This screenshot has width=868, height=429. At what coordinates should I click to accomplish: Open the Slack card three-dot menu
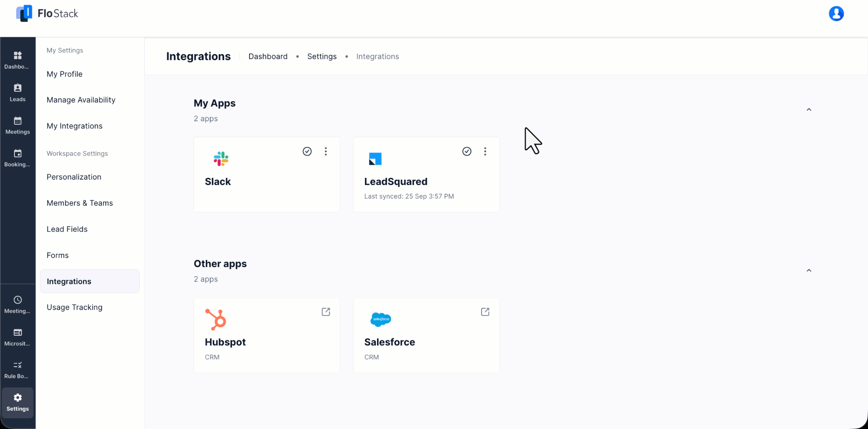(x=325, y=151)
